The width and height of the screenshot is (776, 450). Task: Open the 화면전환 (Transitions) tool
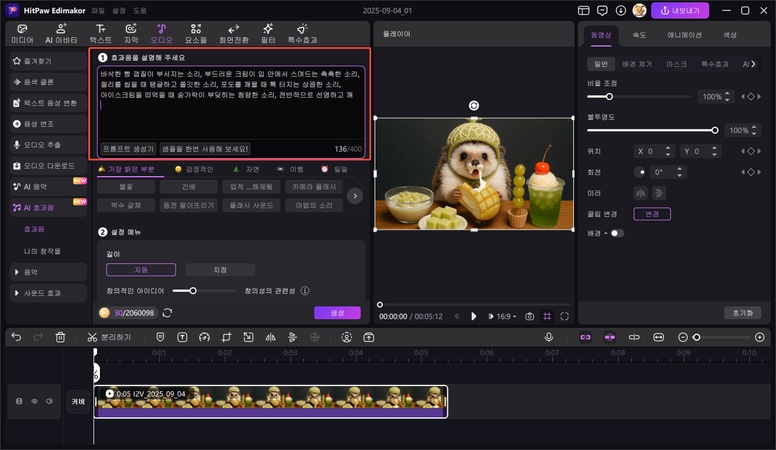(234, 34)
